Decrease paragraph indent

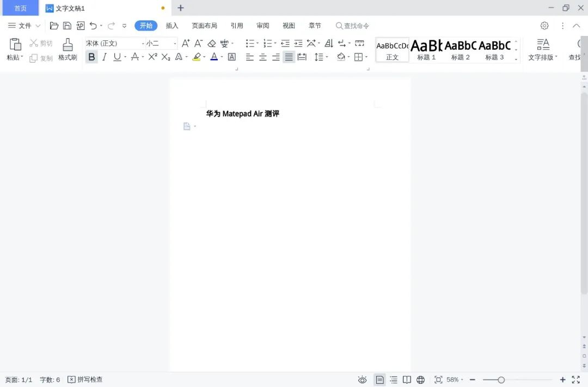[285, 43]
